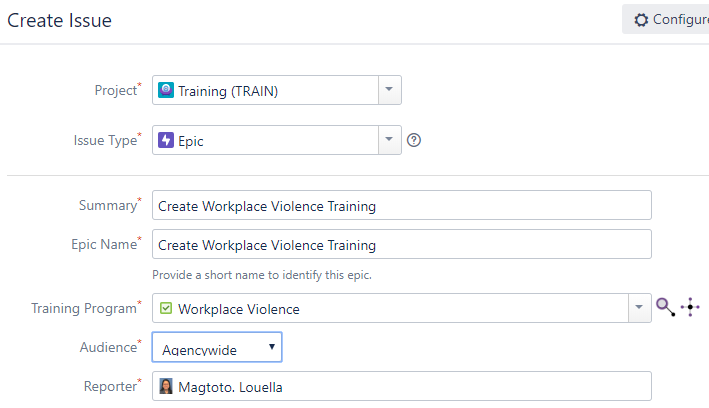Expand the Training Program dropdown arrow
The width and height of the screenshot is (709, 408).
point(639,308)
